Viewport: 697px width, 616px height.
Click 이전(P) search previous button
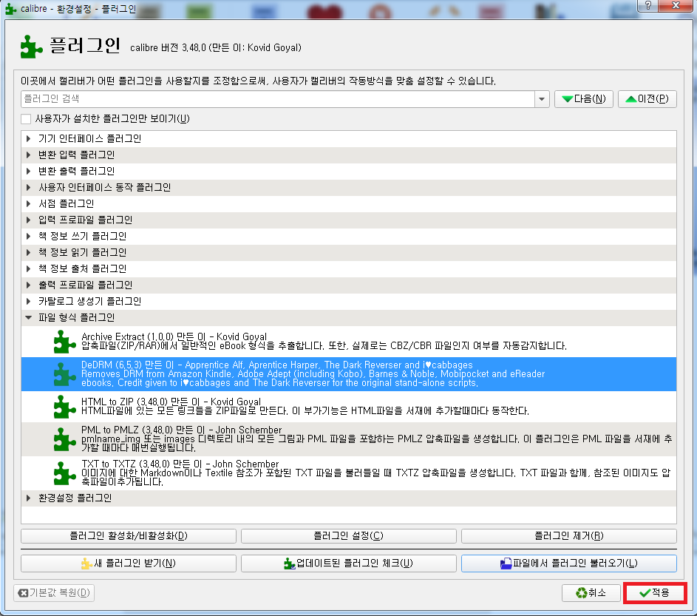pyautogui.click(x=647, y=99)
